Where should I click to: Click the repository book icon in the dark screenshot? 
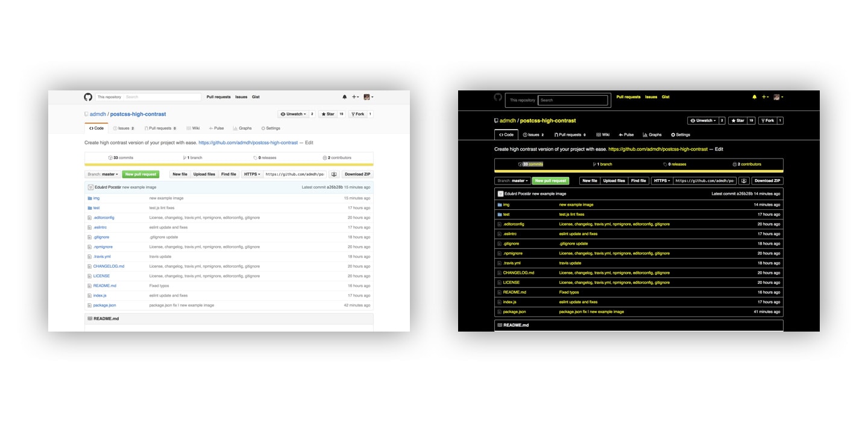[x=496, y=121]
